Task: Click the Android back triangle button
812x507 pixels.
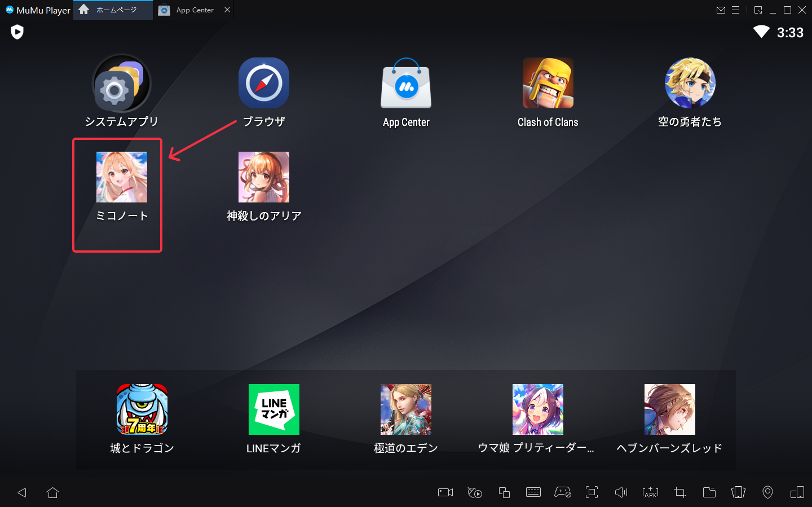Action: 22,492
